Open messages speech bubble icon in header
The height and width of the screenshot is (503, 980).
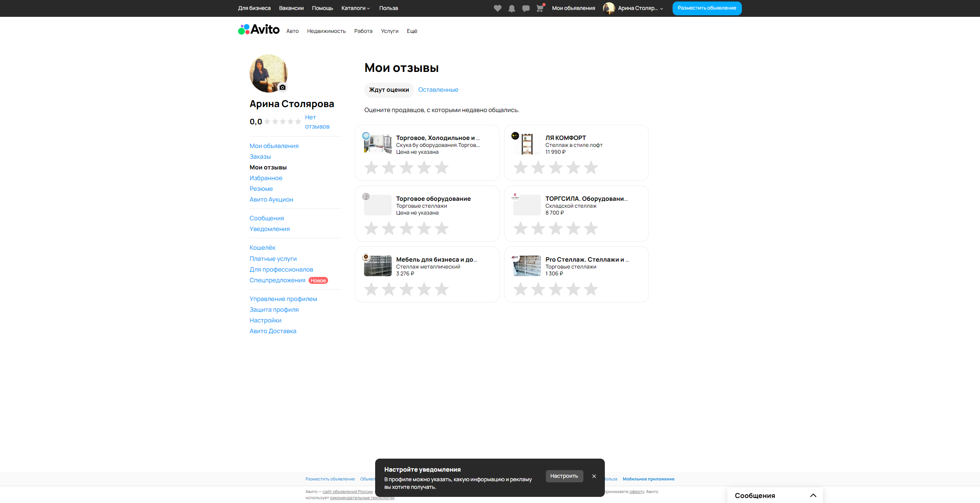tap(526, 8)
